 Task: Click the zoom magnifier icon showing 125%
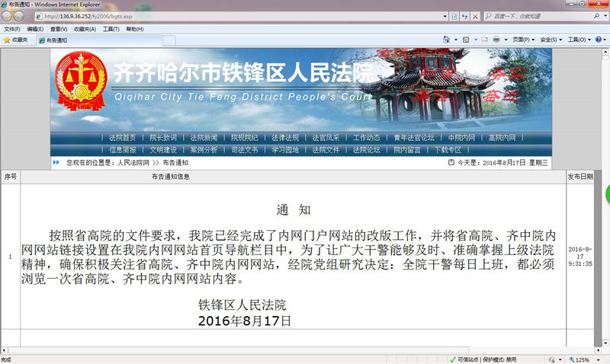571,359
